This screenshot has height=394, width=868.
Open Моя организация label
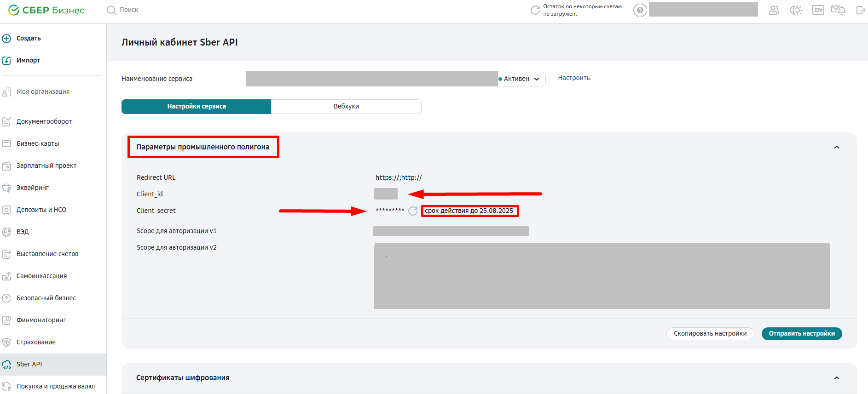coord(43,91)
